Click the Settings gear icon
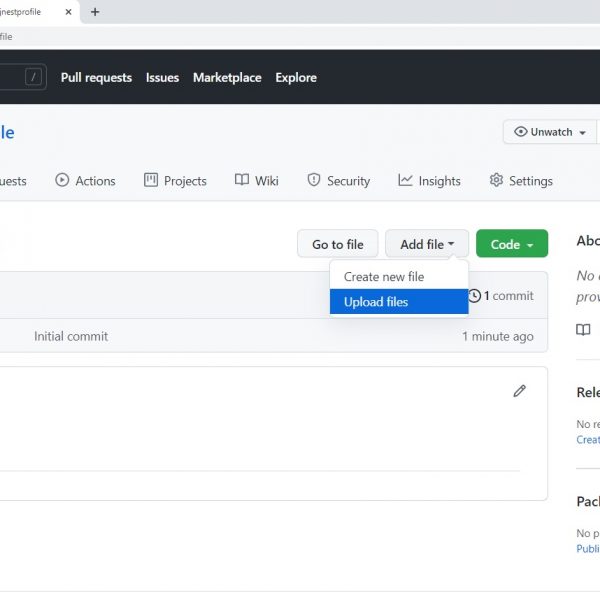 tap(496, 180)
